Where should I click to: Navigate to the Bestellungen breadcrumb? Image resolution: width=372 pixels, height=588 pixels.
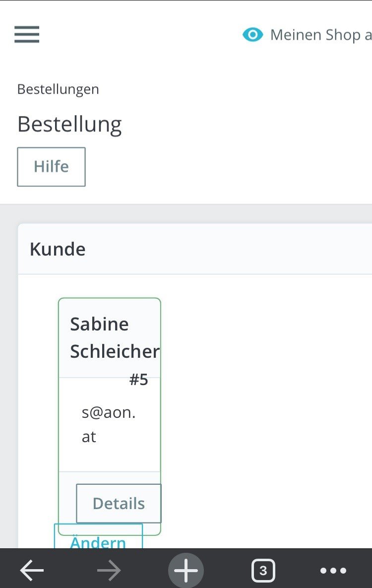pyautogui.click(x=58, y=89)
